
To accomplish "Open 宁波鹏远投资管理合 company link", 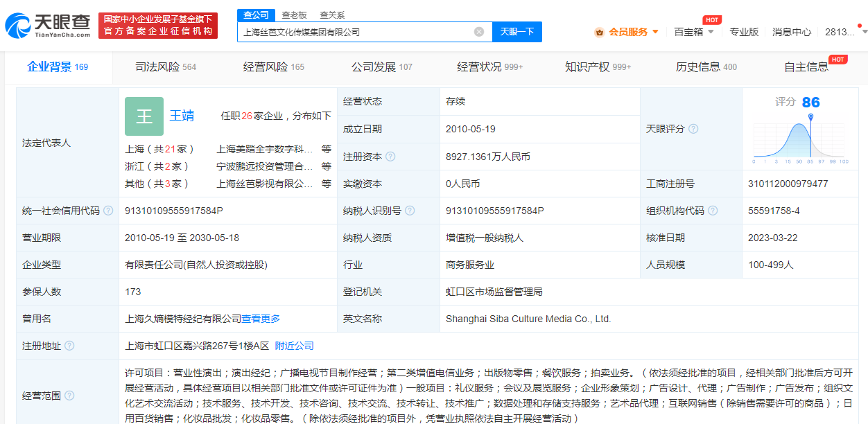I will point(265,166).
